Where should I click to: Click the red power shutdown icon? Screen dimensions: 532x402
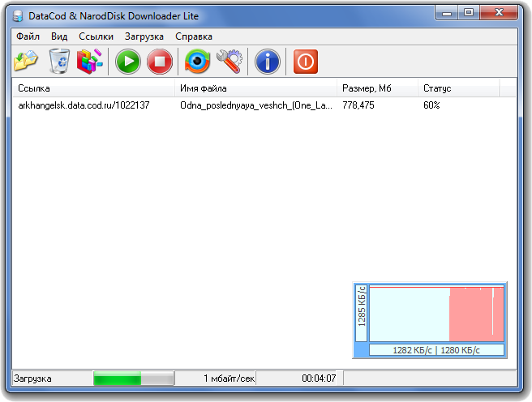[306, 62]
